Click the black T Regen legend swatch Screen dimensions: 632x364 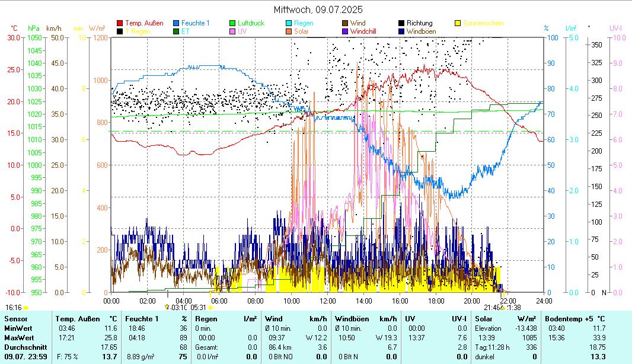120,31
